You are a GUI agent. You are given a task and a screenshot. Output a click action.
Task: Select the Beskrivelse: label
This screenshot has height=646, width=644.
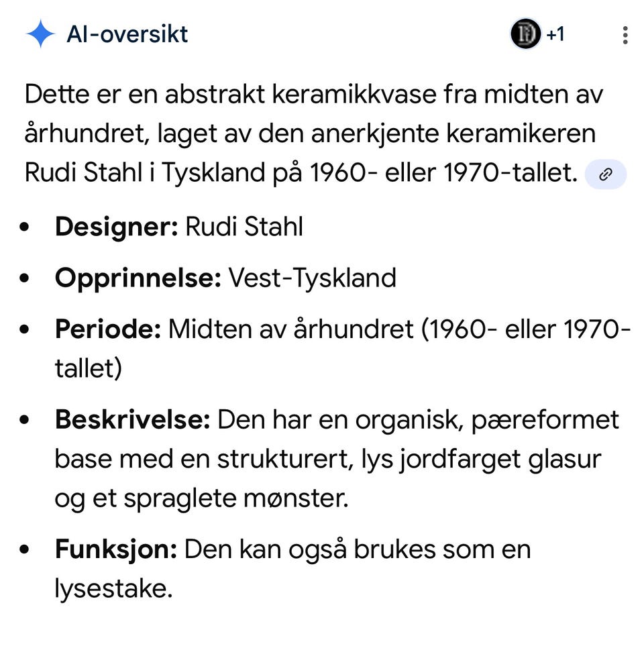pos(132,420)
